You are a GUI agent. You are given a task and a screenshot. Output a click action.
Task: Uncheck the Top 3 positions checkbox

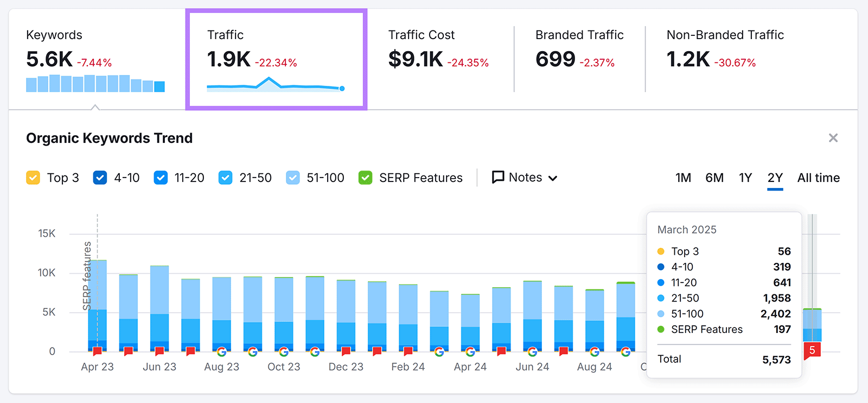coord(33,178)
